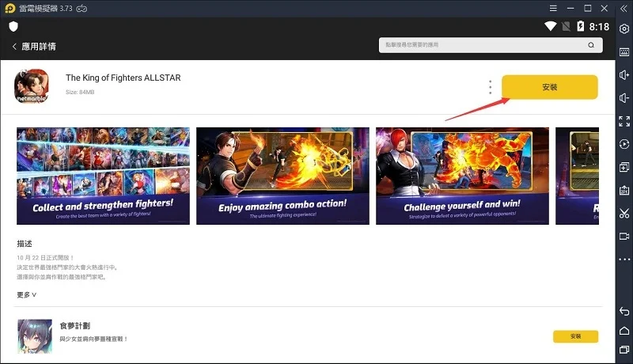Click the 描述 section heading
633x364 pixels.
(x=25, y=244)
